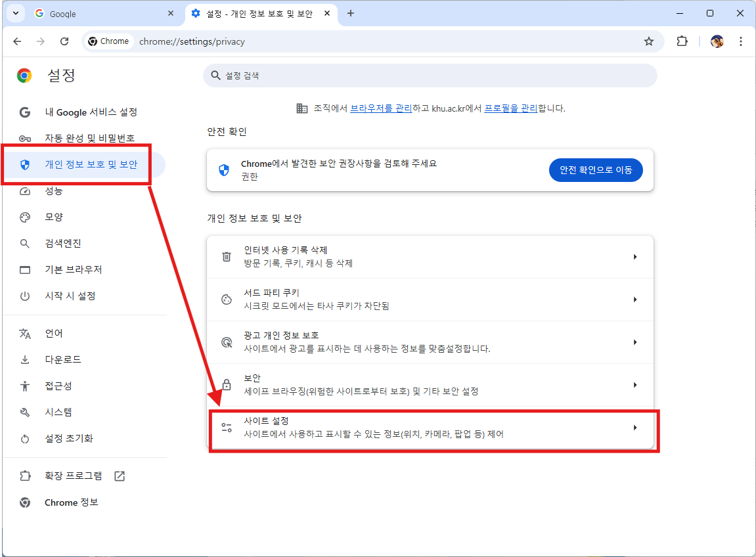Open the tab search dropdown arrow
The width and height of the screenshot is (756, 557).
click(x=15, y=13)
